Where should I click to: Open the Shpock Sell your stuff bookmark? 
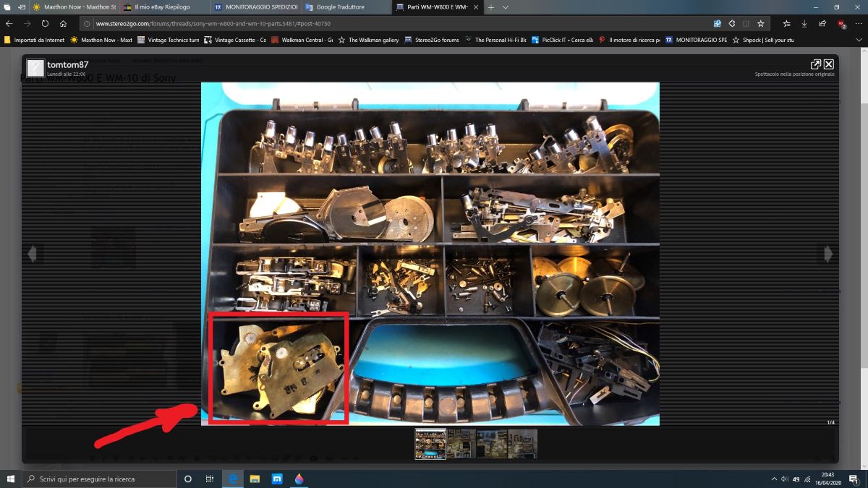[763, 40]
